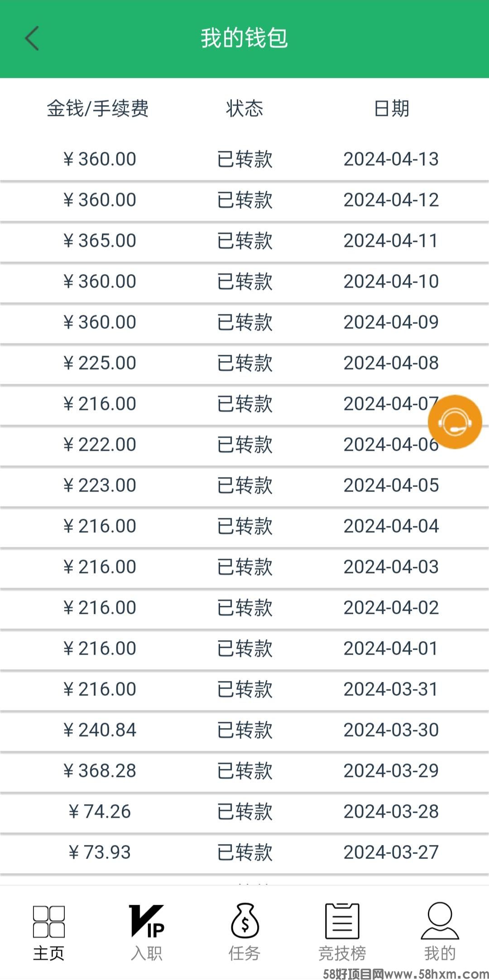Select the 2024-04-01 row status 已转款
The image size is (489, 980).
245,648
